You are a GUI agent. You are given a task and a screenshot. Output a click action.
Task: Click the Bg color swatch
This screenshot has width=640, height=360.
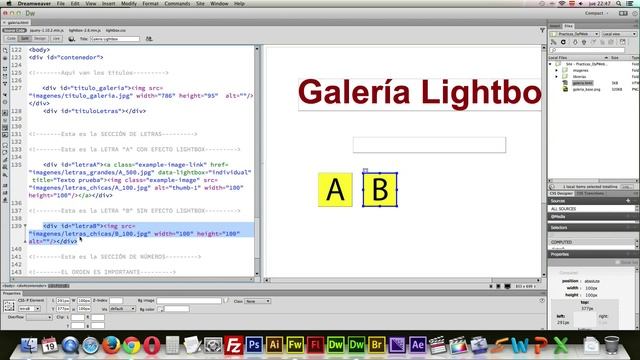point(160,309)
